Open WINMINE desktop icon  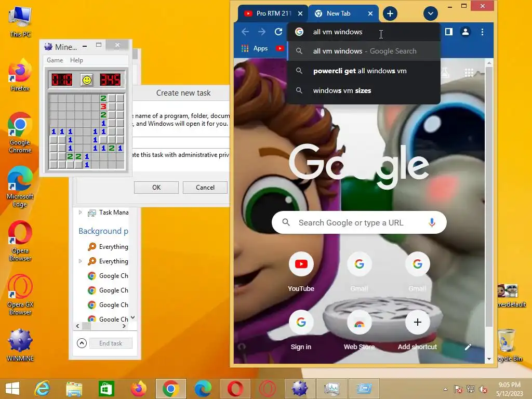point(20,345)
